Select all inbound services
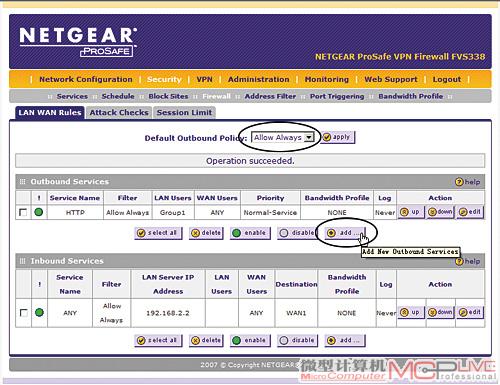Image resolution: width=500 pixels, height=385 pixels. click(158, 340)
